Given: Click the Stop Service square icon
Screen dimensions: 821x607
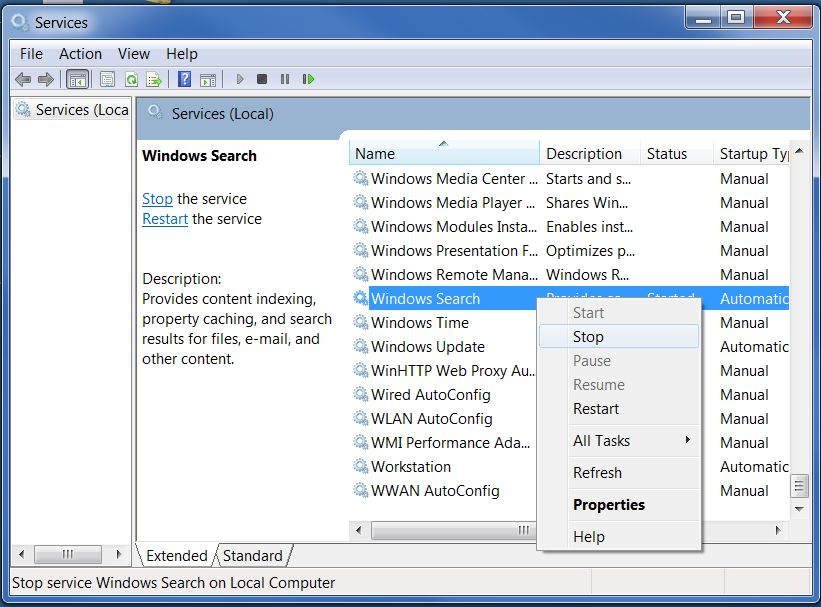Looking at the screenshot, I should click(x=262, y=79).
